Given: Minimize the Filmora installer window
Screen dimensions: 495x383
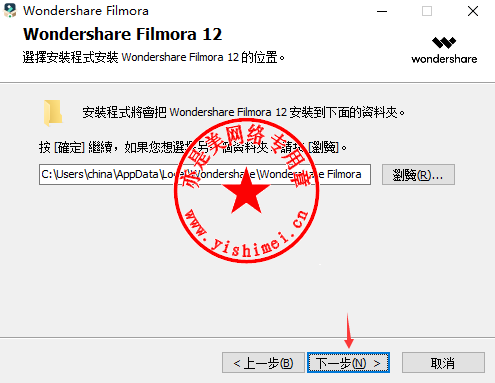Looking at the screenshot, I should coord(382,11).
